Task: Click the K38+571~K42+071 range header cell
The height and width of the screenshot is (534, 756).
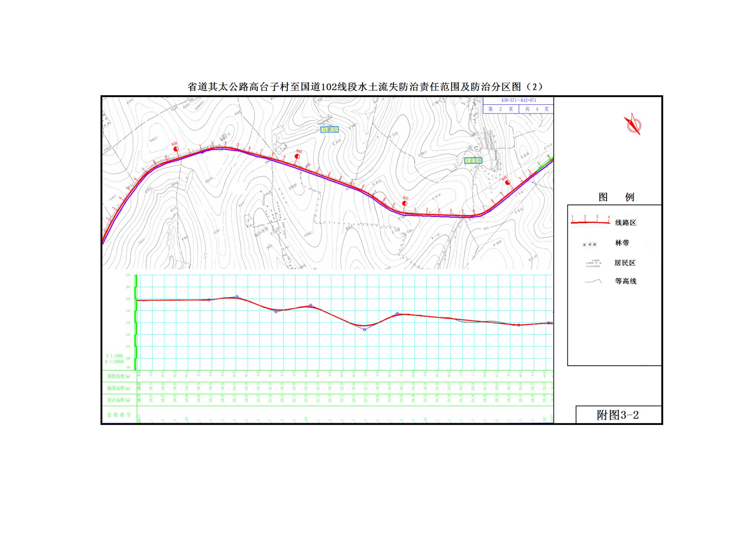Action: tap(518, 100)
